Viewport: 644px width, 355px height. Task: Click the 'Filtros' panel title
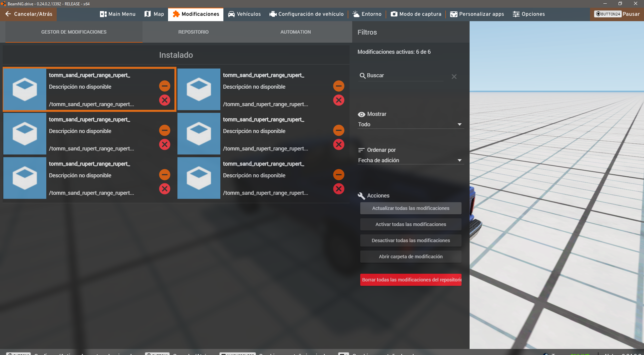[x=367, y=32]
